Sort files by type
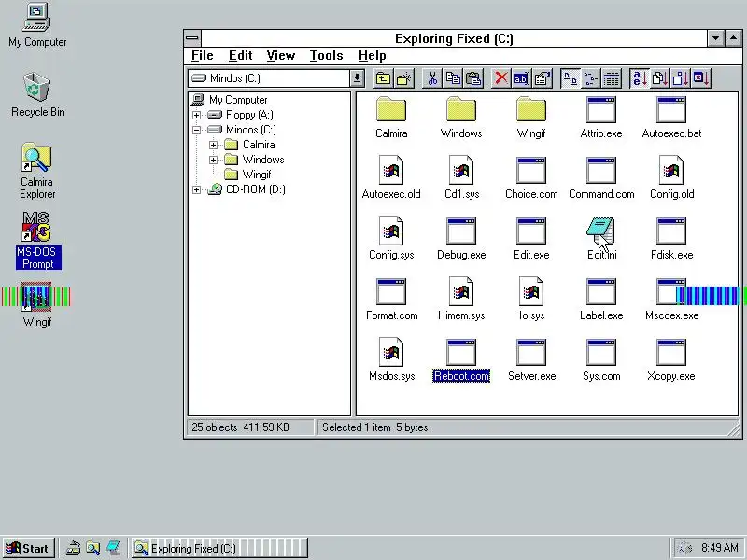Screen dimensions: 747x560 click(x=660, y=78)
